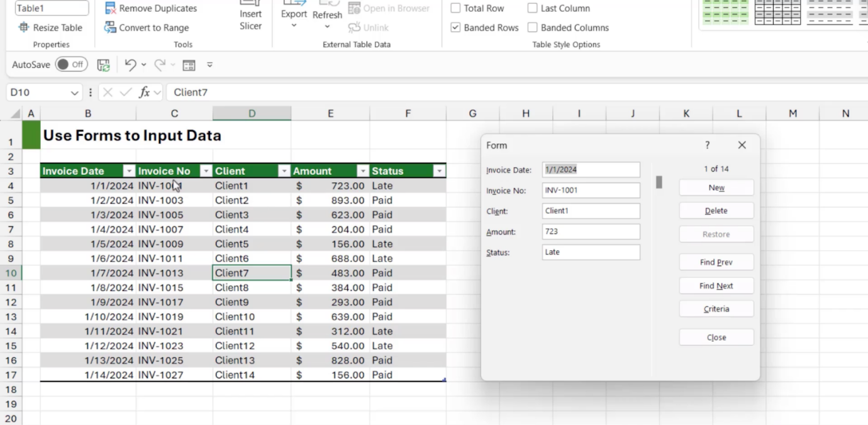Open the Form dialog help icon
Image resolution: width=868 pixels, height=425 pixels.
click(707, 145)
